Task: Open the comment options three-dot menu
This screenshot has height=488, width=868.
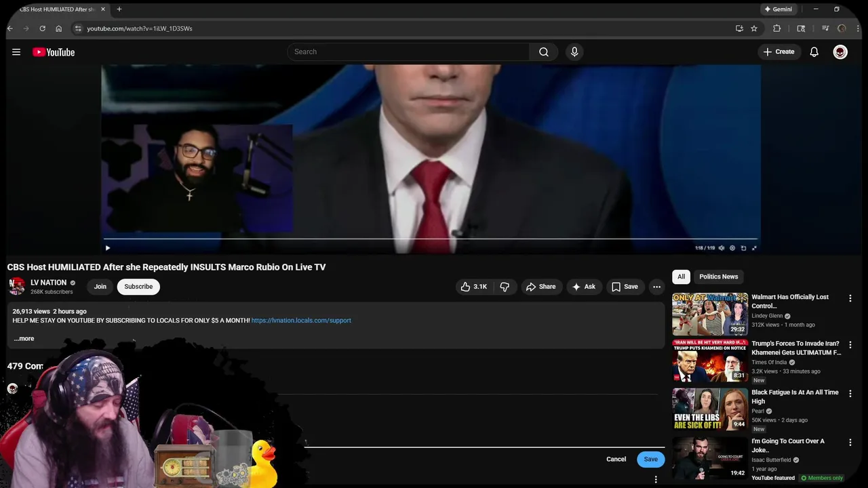Action: coord(656,480)
